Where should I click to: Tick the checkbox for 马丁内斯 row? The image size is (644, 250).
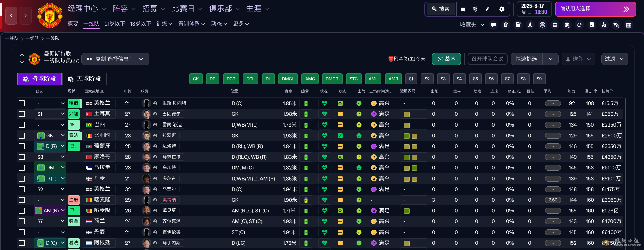pyautogui.click(x=22, y=243)
